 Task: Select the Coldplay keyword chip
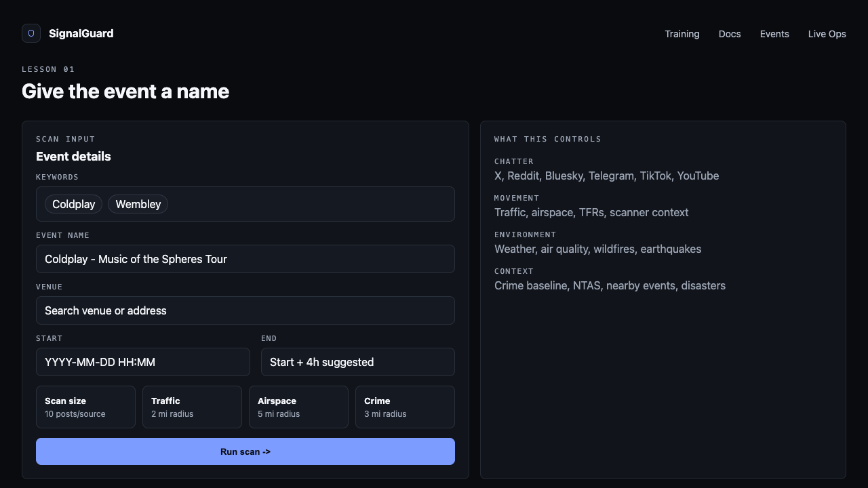pyautogui.click(x=74, y=204)
